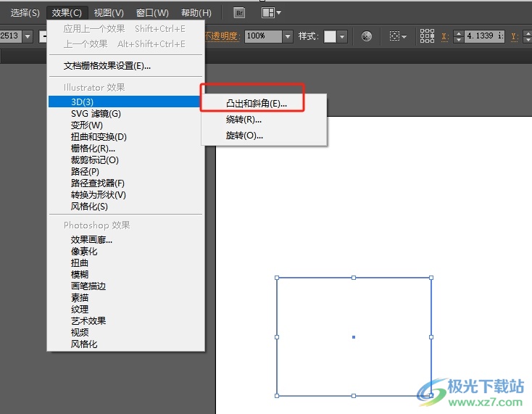This screenshot has width=532, height=414.
Task: Open the arrange documents layout icon
Action: click(x=267, y=13)
